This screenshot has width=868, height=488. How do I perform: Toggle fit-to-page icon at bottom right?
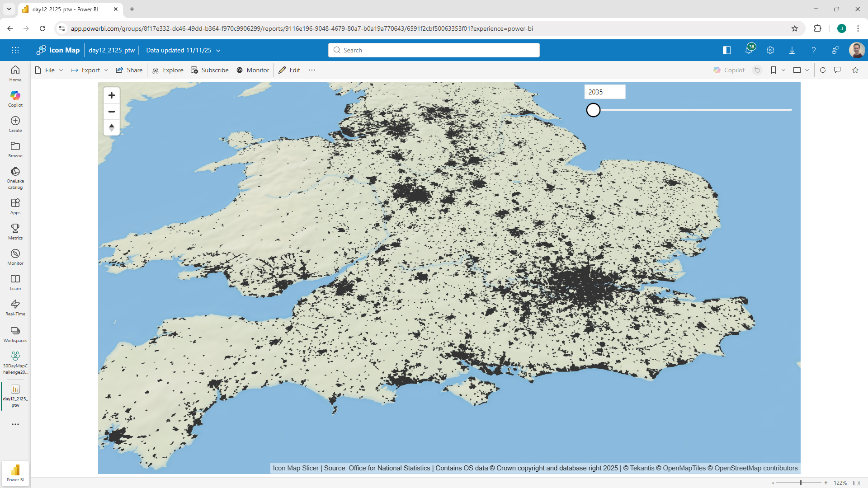[856, 483]
